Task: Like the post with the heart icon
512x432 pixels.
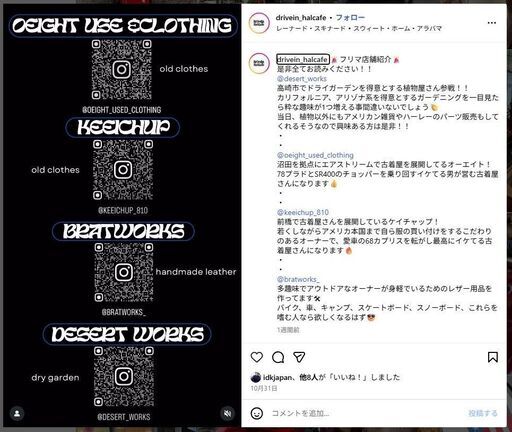Action: point(257,357)
